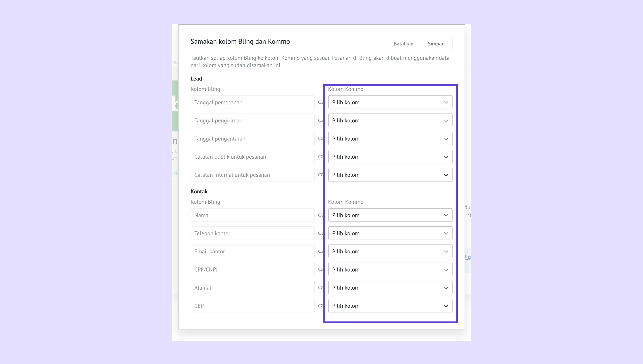Click link icon next to Alamat field

[321, 287]
